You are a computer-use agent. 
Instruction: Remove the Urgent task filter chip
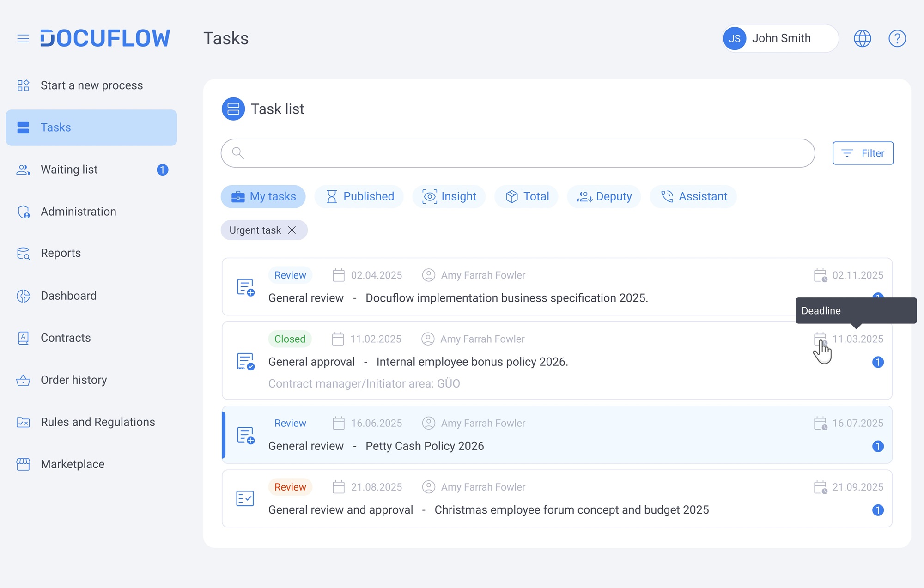click(x=292, y=230)
